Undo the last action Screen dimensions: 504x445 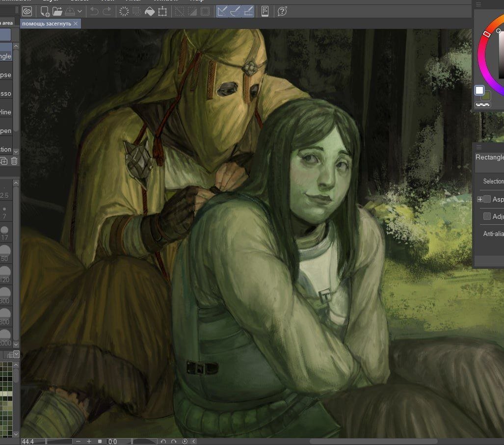[x=94, y=12]
